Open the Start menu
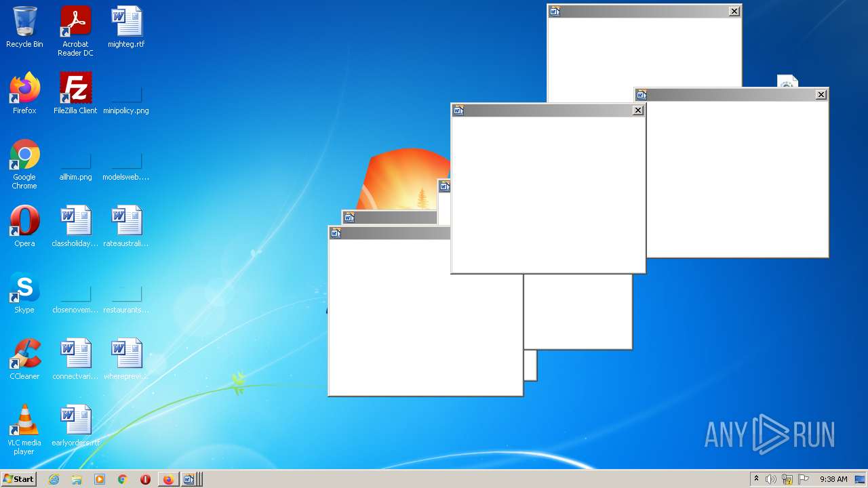This screenshot has height=488, width=868. [x=18, y=479]
